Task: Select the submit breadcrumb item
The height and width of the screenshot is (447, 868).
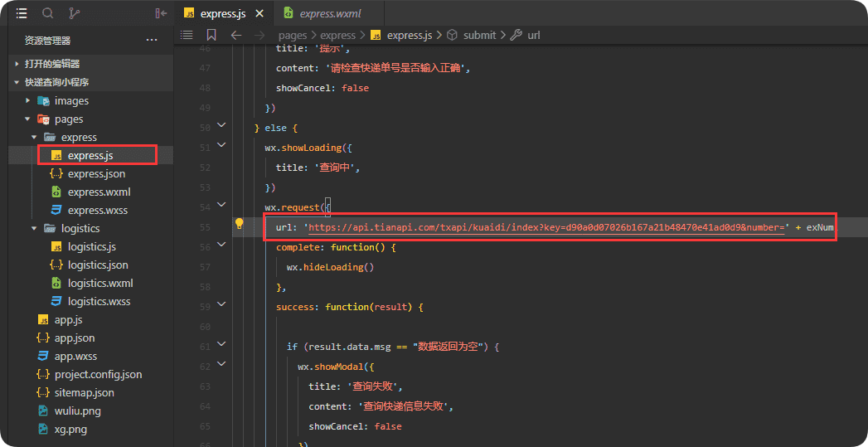Action: (478, 35)
